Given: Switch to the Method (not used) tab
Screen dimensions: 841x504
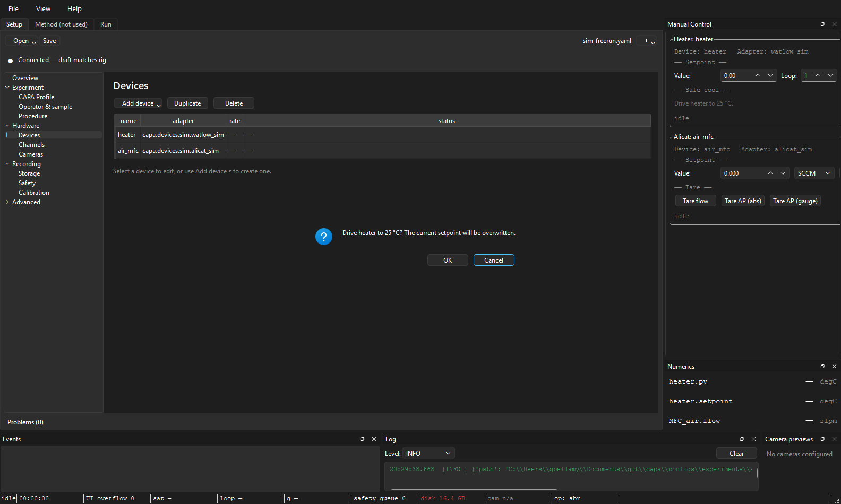Looking at the screenshot, I should 61,24.
